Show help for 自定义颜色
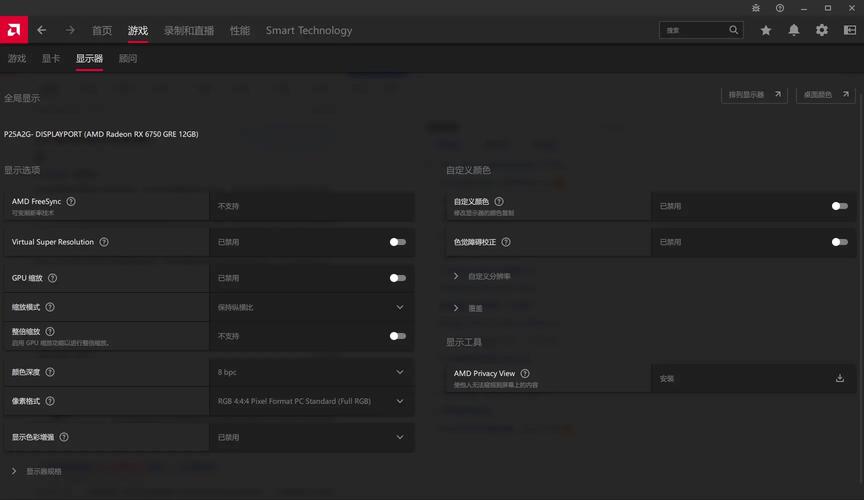Image resolution: width=864 pixels, height=500 pixels. point(499,201)
